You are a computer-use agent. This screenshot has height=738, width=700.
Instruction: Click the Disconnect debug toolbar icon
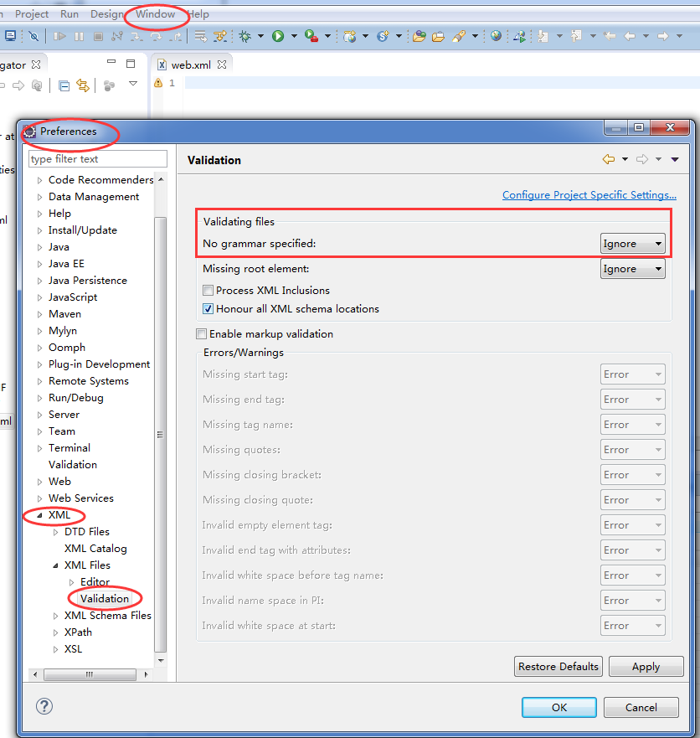tap(117, 36)
